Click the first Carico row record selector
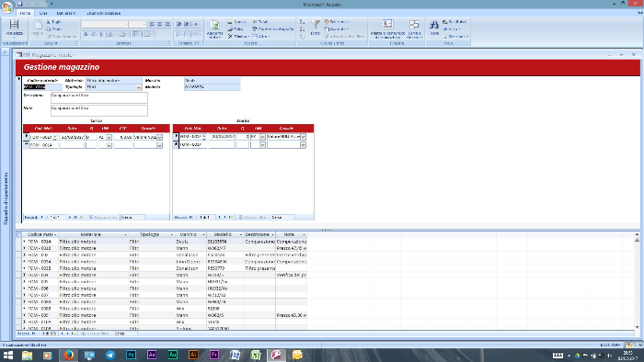This screenshot has height=362, width=644. 27,137
